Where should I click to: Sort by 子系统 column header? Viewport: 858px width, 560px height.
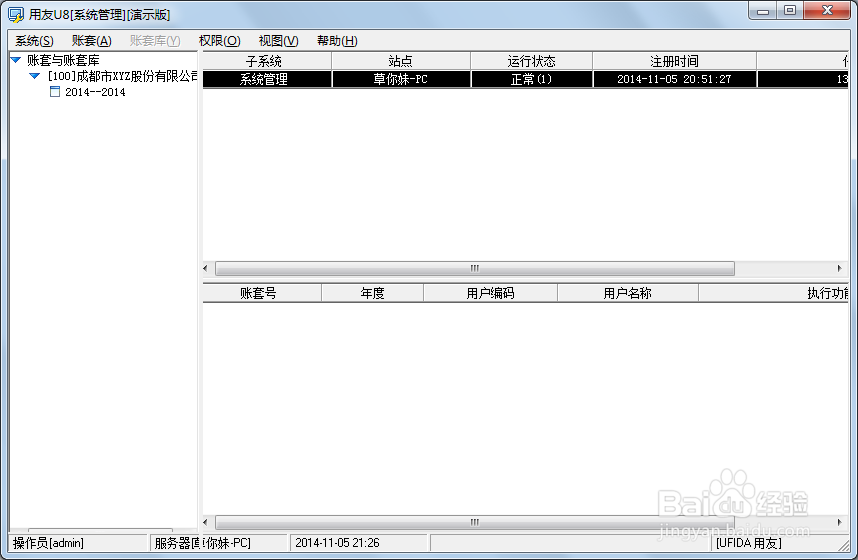[266, 61]
